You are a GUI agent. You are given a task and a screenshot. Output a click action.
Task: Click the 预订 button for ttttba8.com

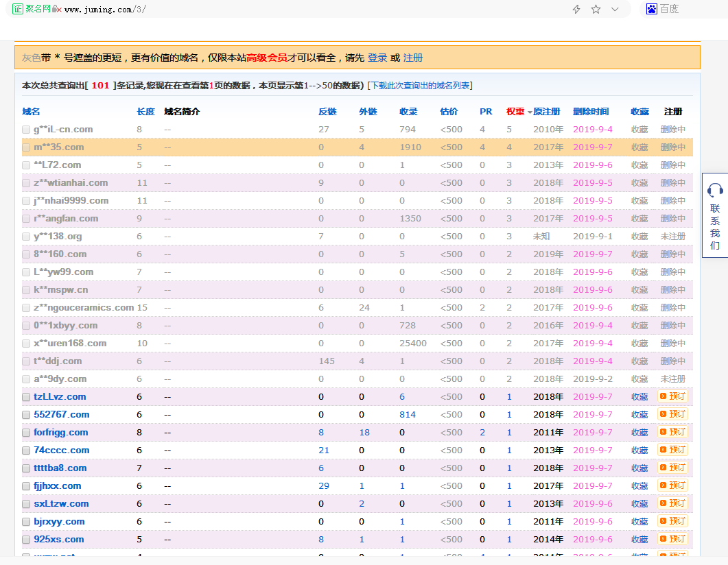(672, 467)
